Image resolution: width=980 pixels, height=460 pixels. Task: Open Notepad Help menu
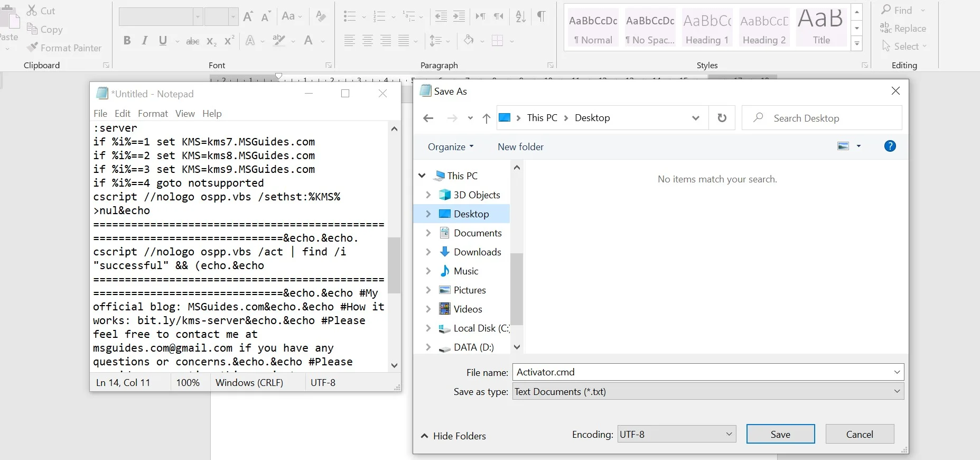tap(212, 114)
